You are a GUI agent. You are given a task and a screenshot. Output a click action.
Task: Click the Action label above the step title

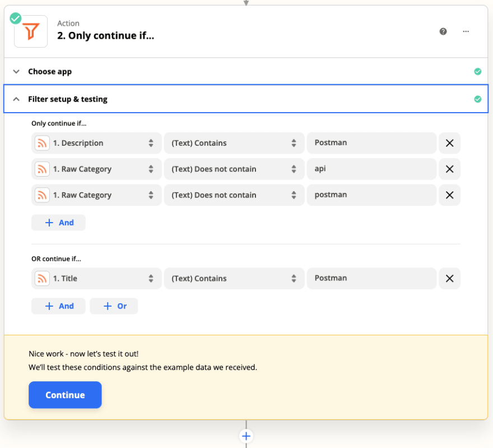(68, 24)
